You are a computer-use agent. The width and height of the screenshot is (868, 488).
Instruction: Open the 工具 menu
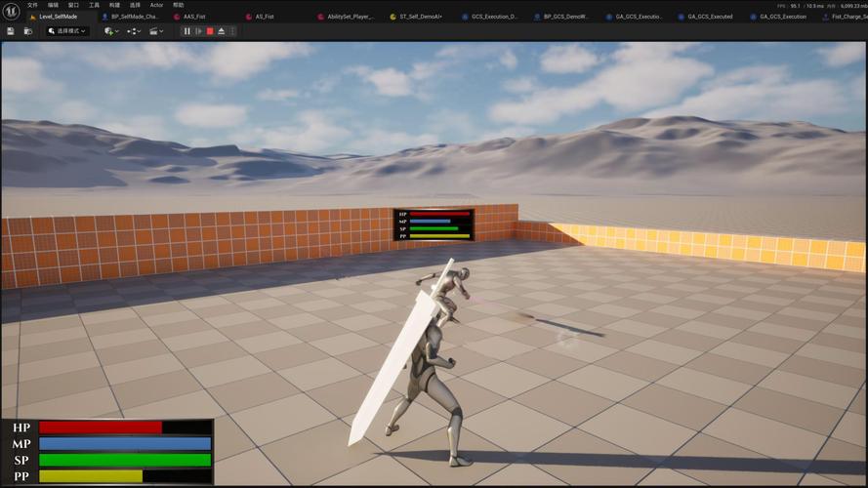(94, 5)
